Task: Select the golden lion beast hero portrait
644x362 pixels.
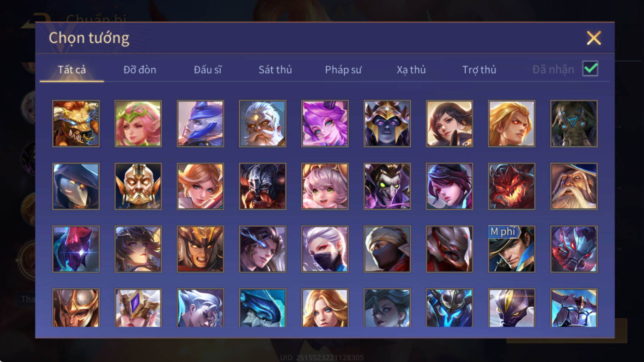Action: pyautogui.click(x=76, y=123)
